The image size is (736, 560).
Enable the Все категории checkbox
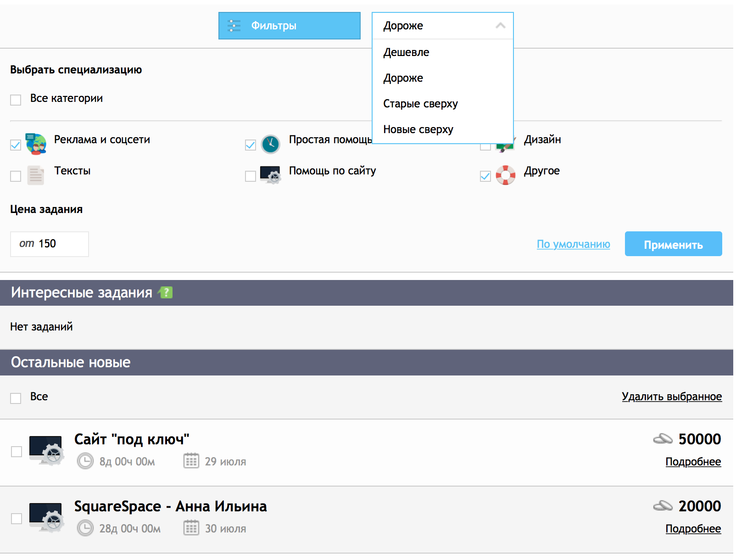pos(16,100)
